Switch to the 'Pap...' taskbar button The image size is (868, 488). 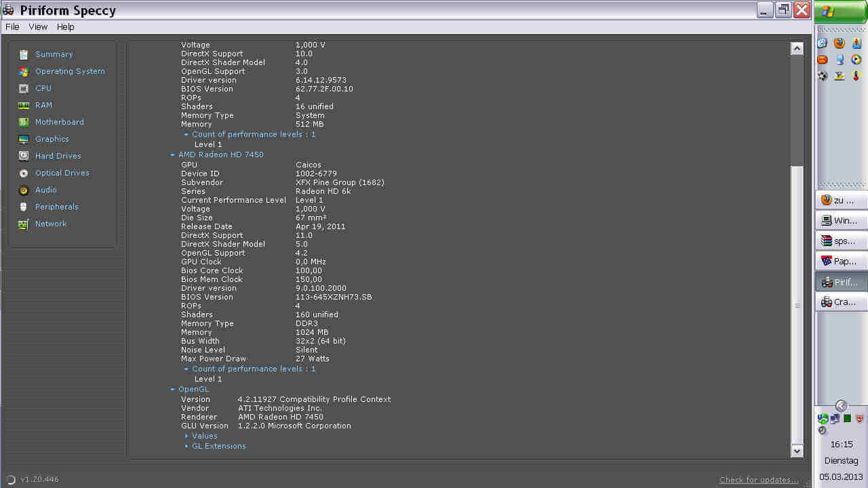841,261
